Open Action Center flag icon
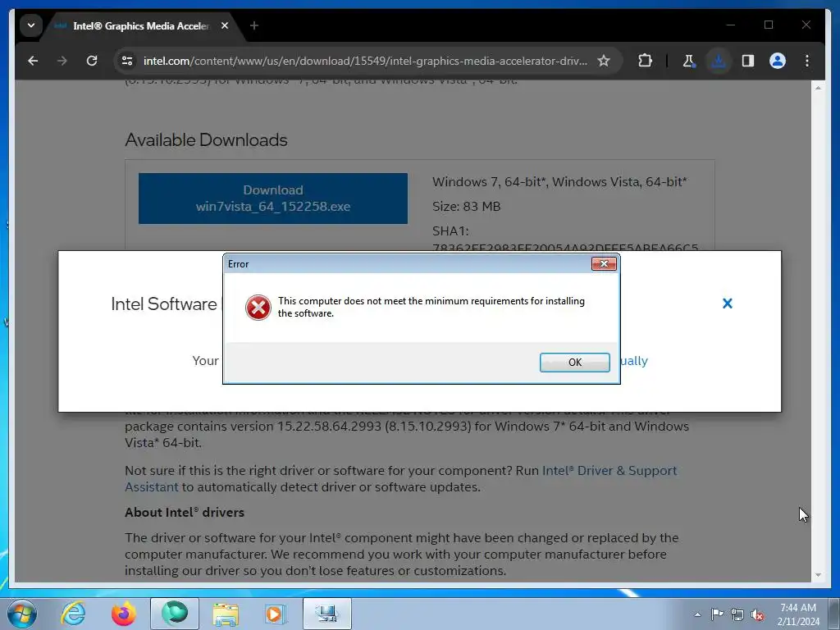Image resolution: width=840 pixels, height=630 pixels. point(717,614)
